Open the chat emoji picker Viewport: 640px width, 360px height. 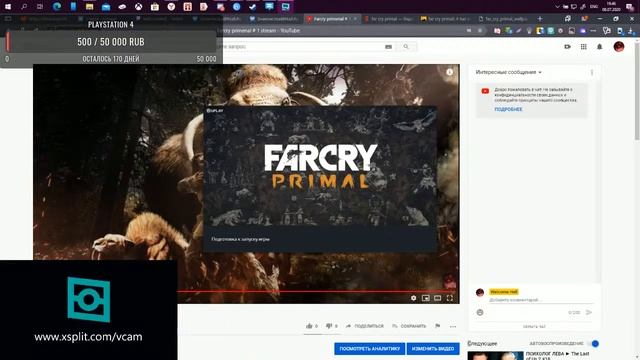[x=480, y=312]
